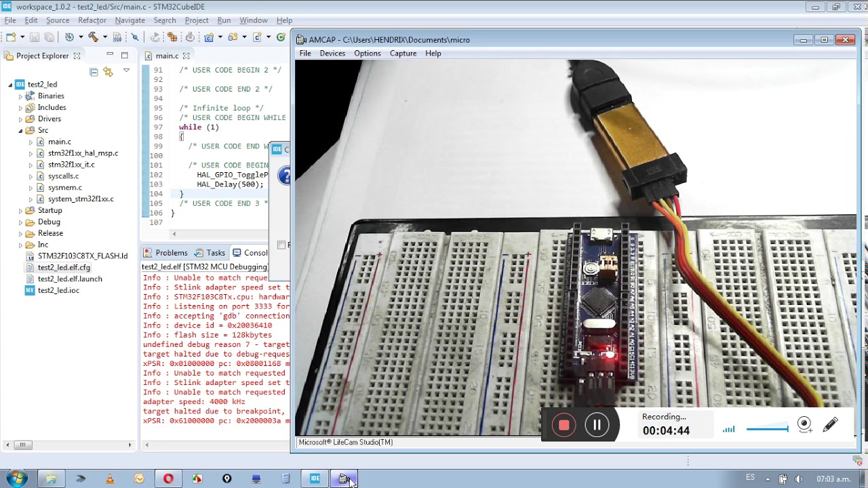
Task: Stop the screen recording
Action: [x=564, y=425]
